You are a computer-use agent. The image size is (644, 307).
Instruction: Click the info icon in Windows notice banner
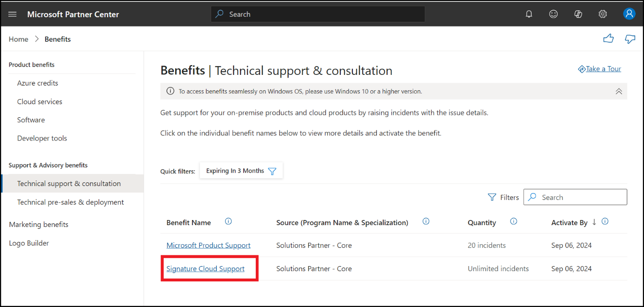(x=171, y=91)
